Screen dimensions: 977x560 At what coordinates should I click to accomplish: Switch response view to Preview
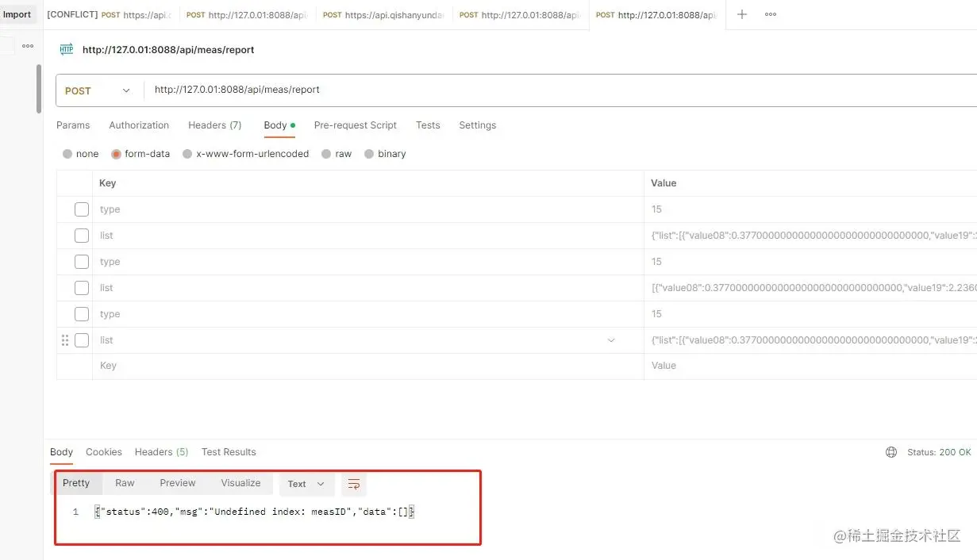point(178,483)
